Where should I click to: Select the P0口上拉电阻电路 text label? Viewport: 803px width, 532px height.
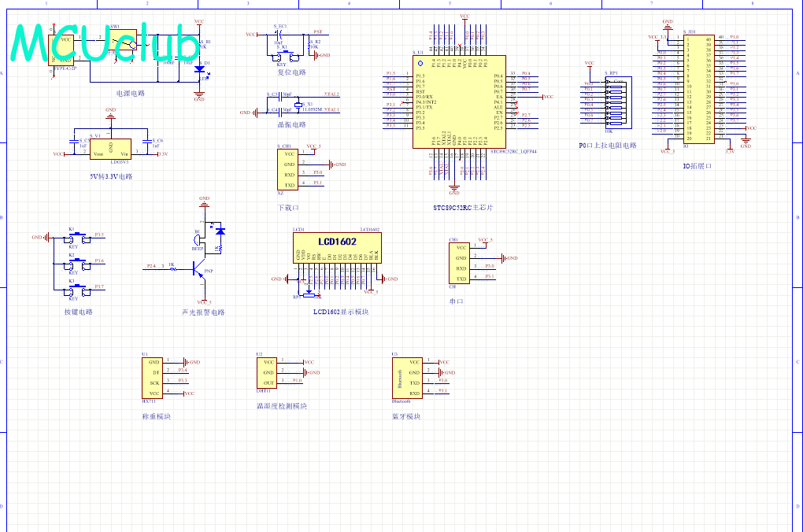click(x=607, y=146)
